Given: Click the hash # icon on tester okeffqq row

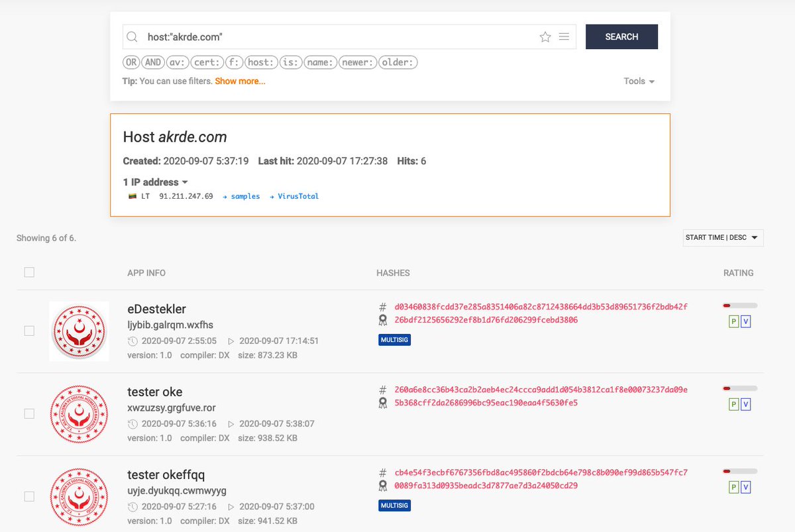Looking at the screenshot, I should (382, 472).
